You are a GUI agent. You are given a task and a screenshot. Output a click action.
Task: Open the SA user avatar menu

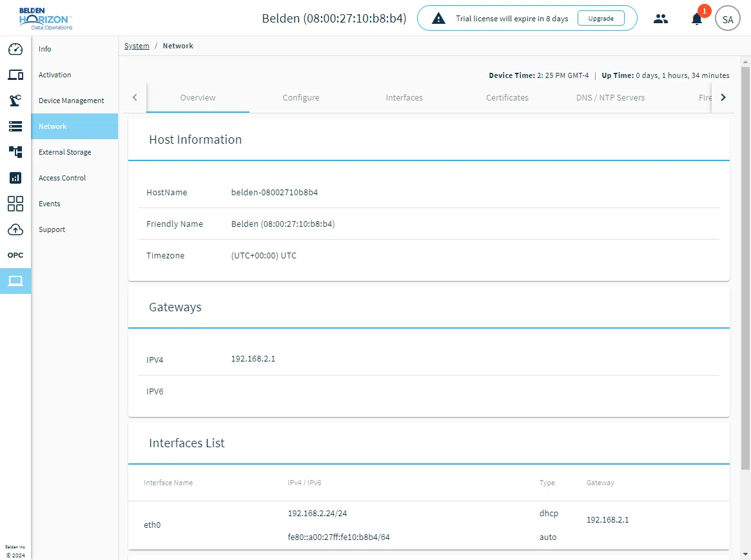[728, 19]
